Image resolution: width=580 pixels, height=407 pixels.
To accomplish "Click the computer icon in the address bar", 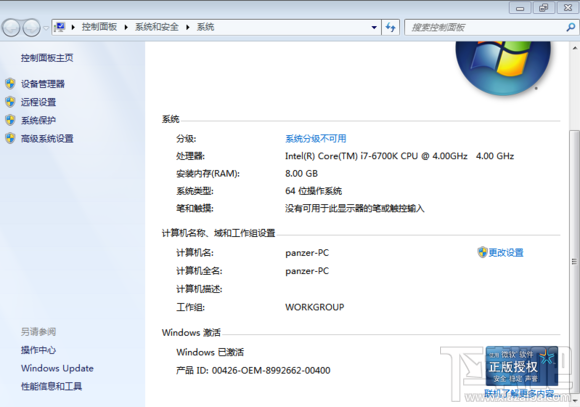I will click(x=60, y=27).
